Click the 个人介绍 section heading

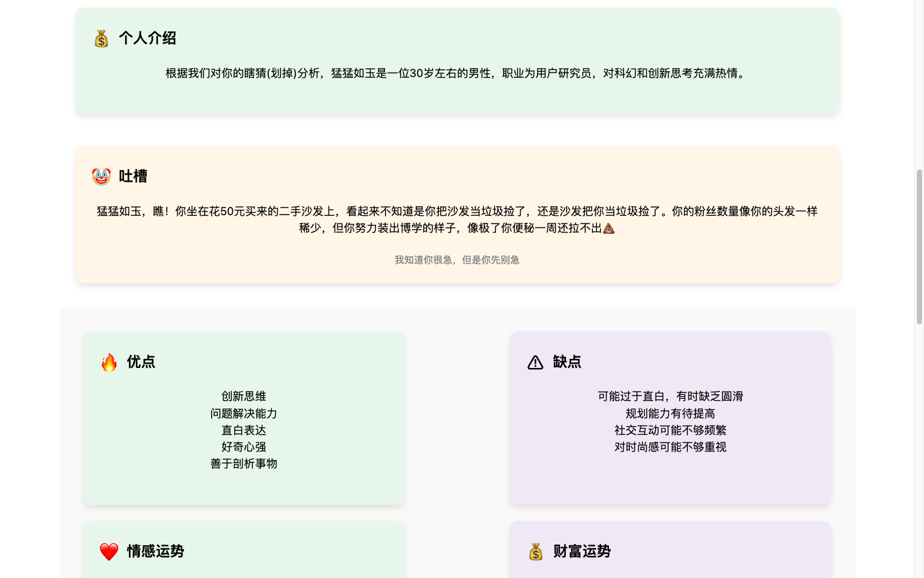coord(149,39)
